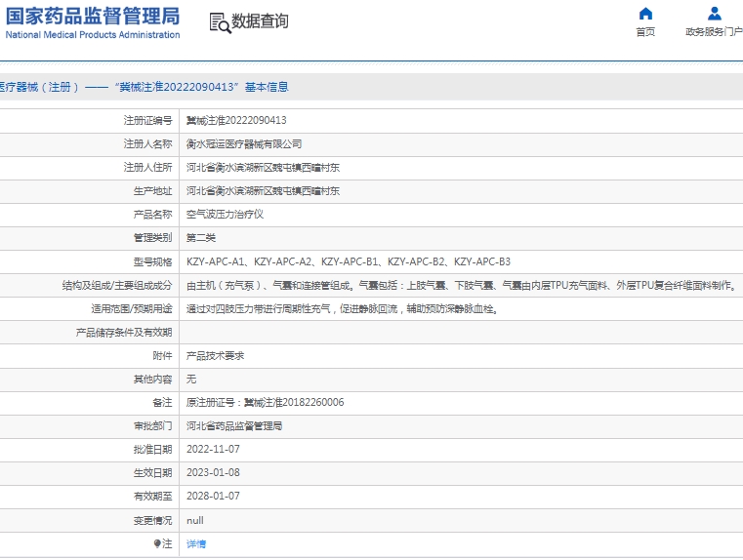Click the 备注 row label
This screenshot has width=743, height=560.
coord(162,402)
